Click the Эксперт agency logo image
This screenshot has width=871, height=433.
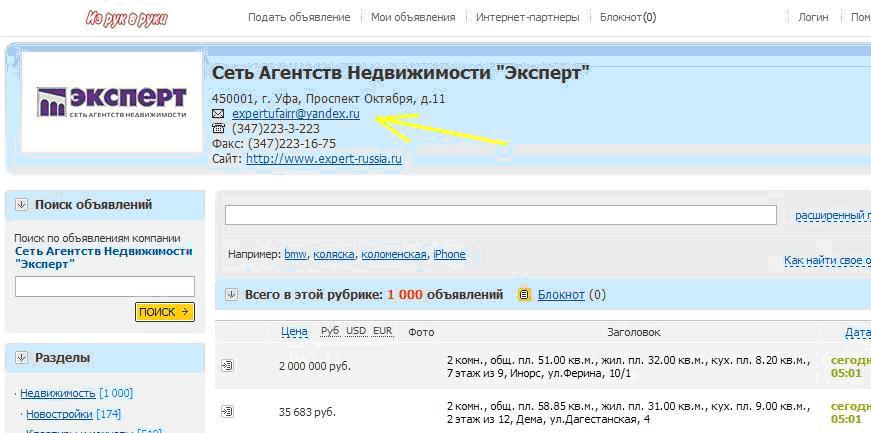[x=112, y=102]
